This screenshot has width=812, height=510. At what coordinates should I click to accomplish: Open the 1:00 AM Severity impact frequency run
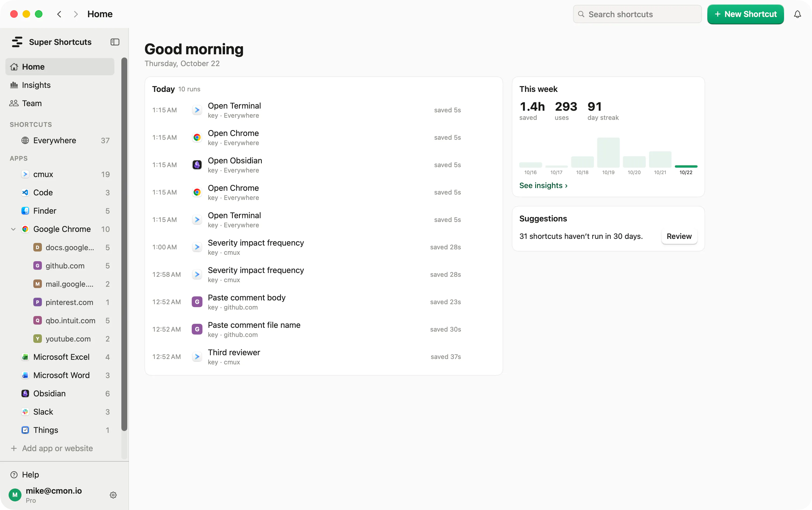click(x=324, y=247)
